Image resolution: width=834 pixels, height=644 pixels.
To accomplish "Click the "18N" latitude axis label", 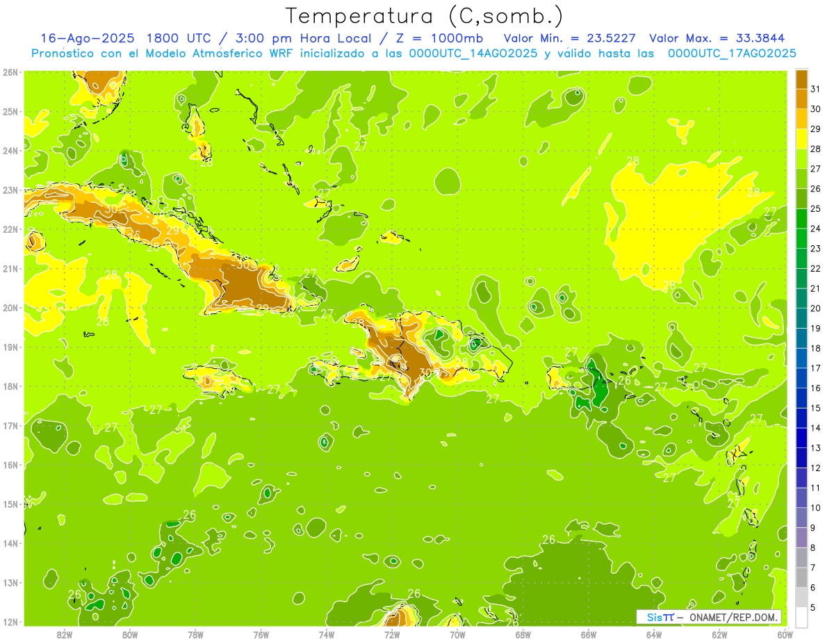I will 10,386.
